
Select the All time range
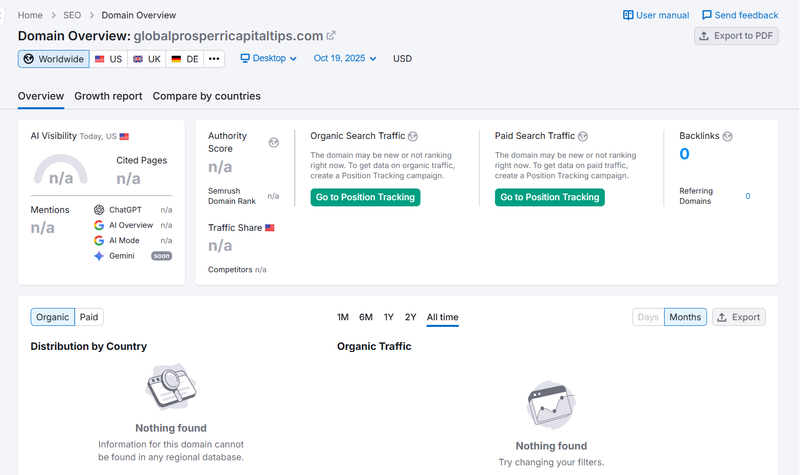coord(442,317)
